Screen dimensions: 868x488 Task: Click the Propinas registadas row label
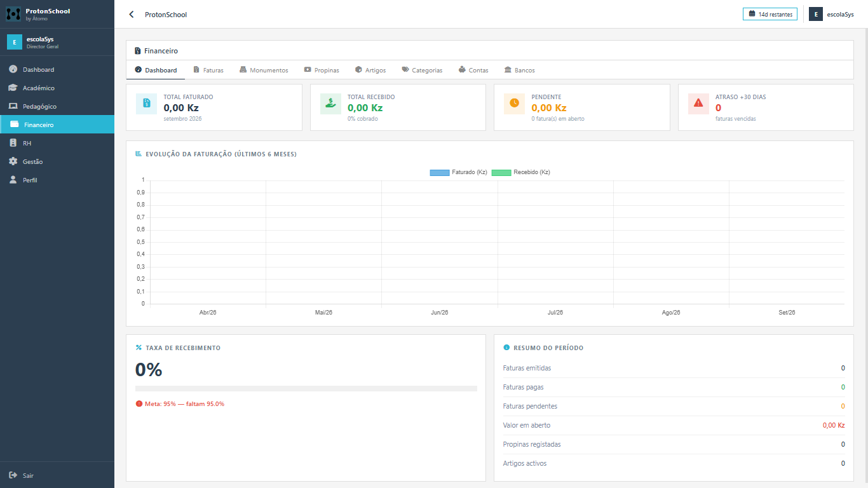coord(532,444)
